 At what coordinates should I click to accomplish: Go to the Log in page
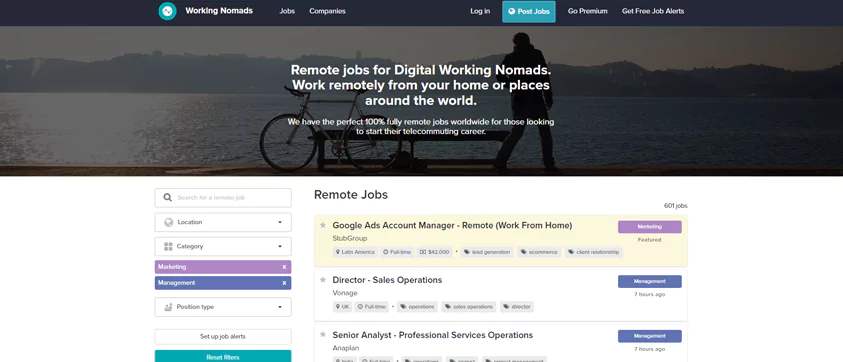[x=480, y=11]
